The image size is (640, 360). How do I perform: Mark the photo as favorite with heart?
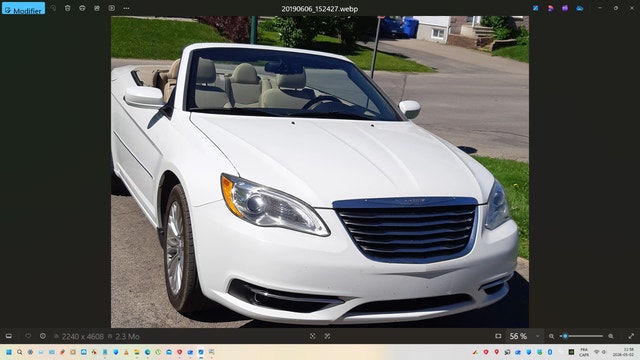28,336
